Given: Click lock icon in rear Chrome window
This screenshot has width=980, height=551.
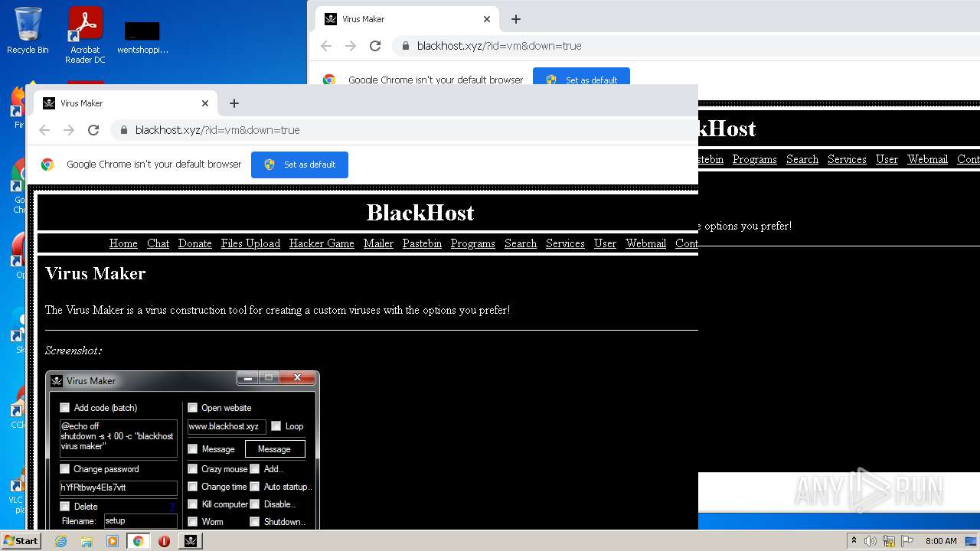Looking at the screenshot, I should [405, 46].
